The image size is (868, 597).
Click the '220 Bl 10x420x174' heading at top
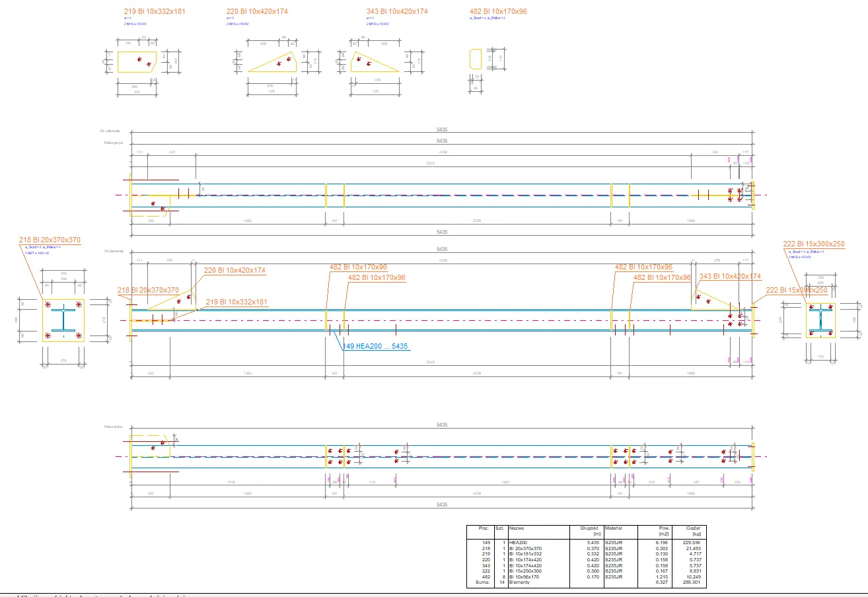click(x=257, y=12)
